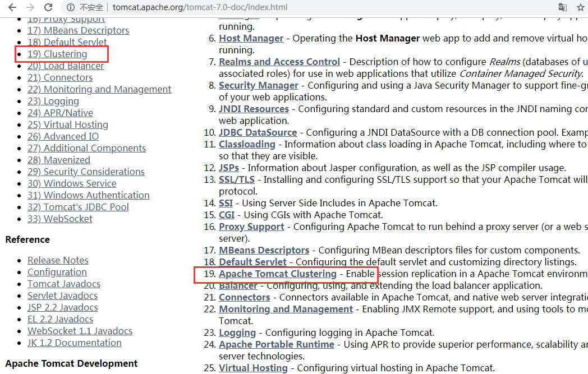Open the JK 1.2 Documentation link
588x374 pixels.
(x=74, y=343)
